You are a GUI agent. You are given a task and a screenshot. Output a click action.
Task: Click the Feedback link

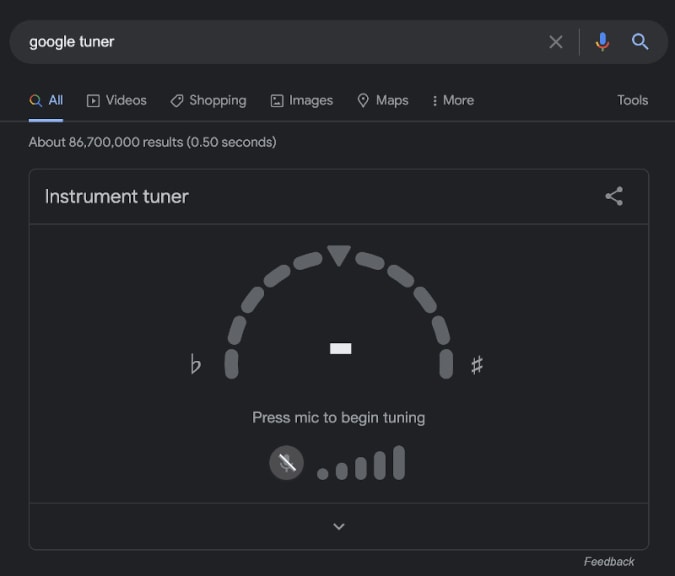(609, 562)
